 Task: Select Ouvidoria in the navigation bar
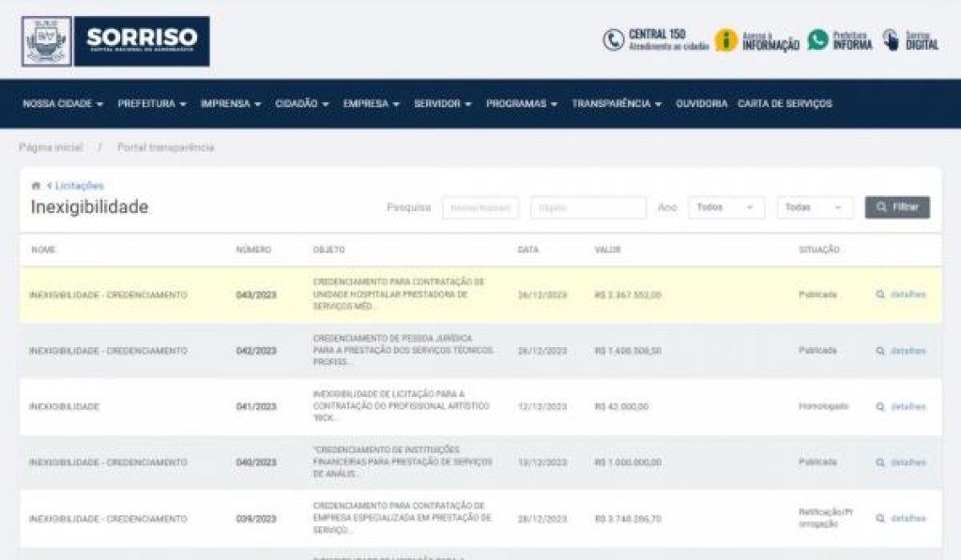[701, 104]
